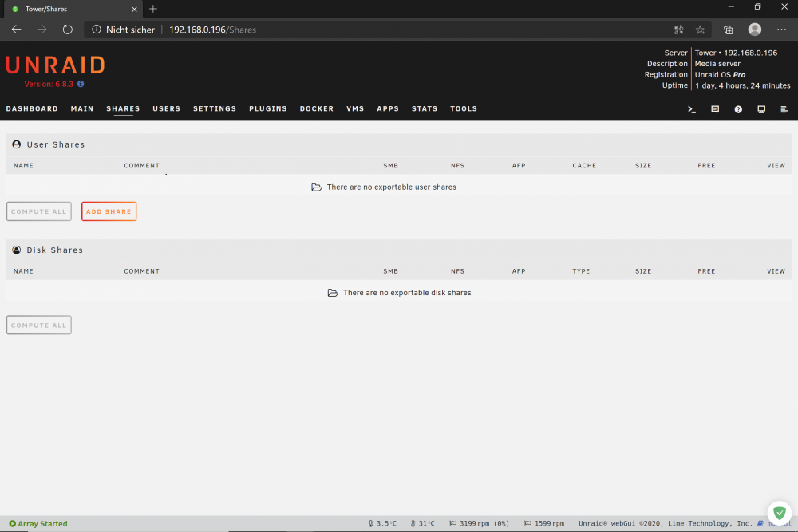Click the 'Unraid OS Pro' registration text
The image size is (798, 532).
point(720,74)
